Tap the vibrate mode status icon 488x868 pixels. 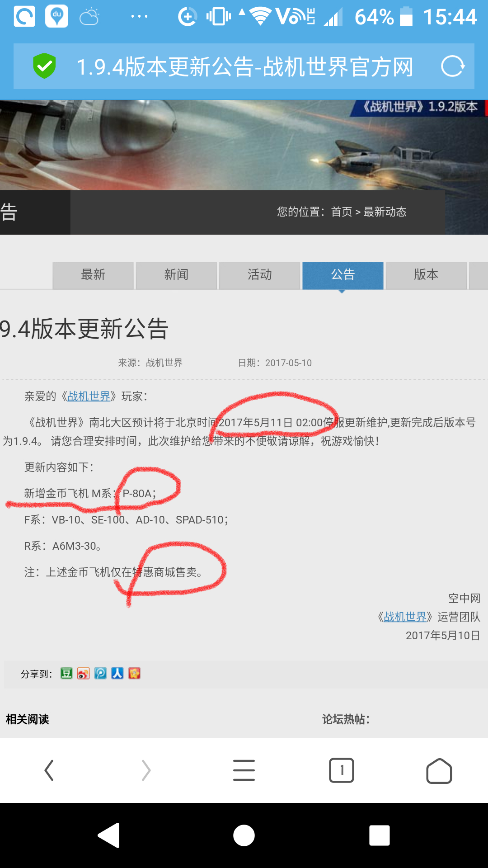218,17
